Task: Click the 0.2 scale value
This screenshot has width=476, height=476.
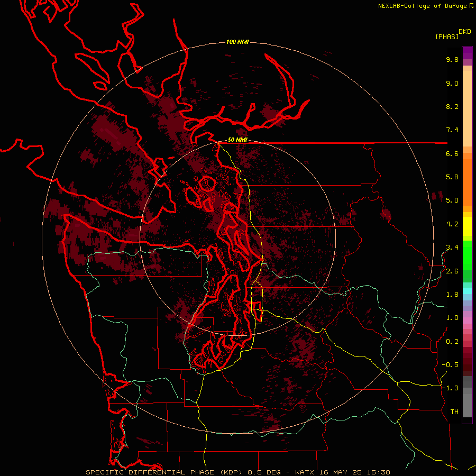Action: coord(452,342)
